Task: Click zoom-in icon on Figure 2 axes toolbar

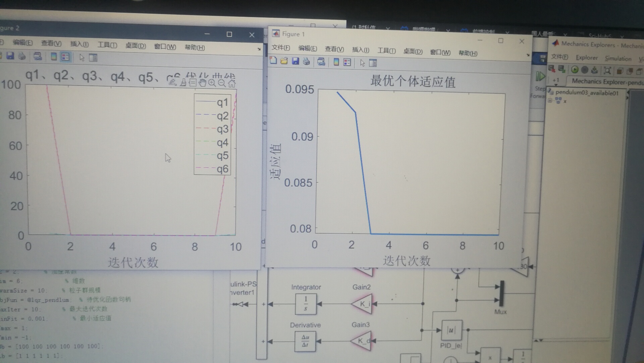Action: (x=212, y=83)
